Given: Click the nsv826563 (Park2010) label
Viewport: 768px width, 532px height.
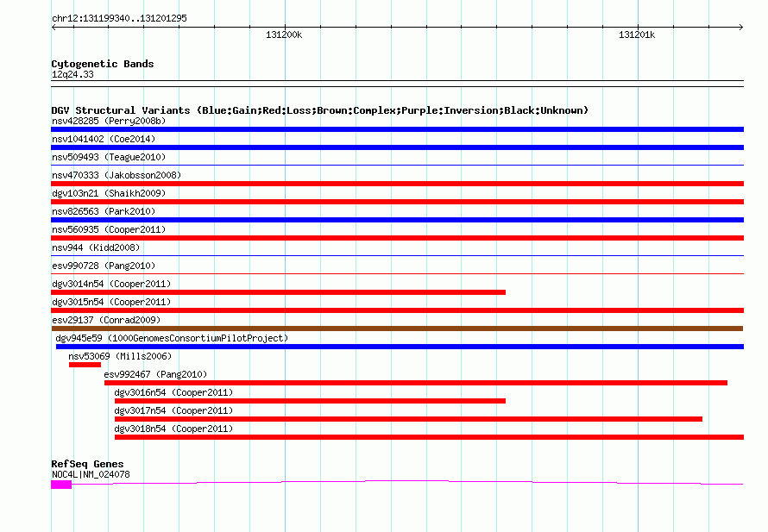Looking at the screenshot, I should (x=104, y=211).
